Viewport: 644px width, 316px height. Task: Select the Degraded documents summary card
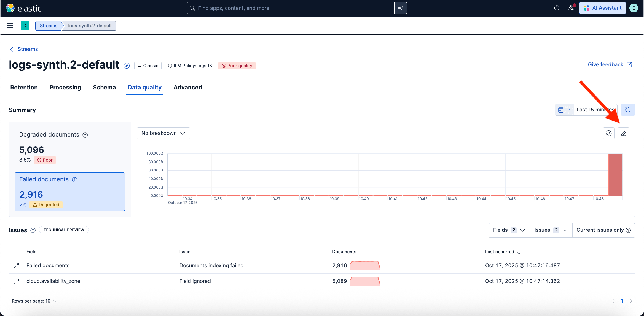tap(69, 147)
